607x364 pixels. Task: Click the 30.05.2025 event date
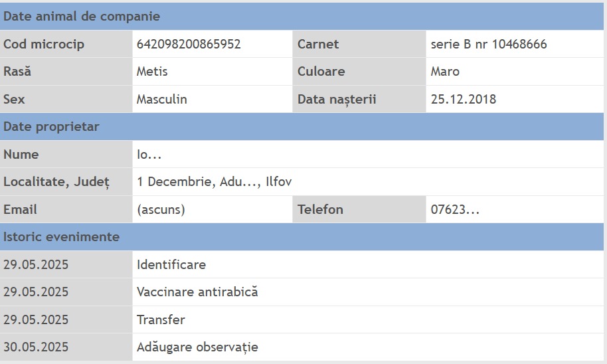pyautogui.click(x=36, y=347)
